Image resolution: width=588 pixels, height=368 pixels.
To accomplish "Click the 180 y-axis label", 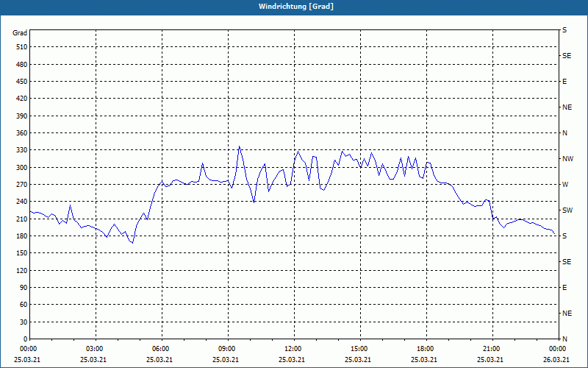I will pyautogui.click(x=22, y=236).
